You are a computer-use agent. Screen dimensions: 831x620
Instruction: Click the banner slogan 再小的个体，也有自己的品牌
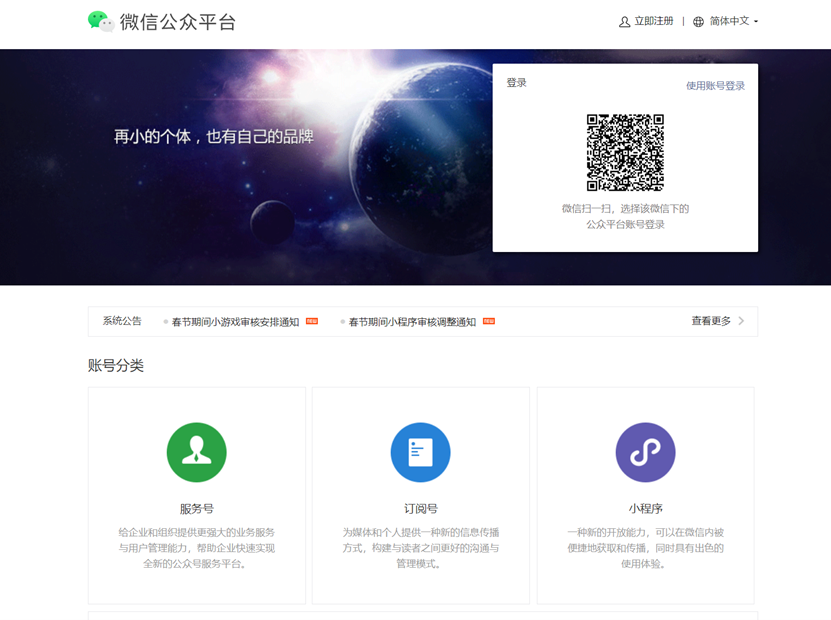[x=214, y=137]
